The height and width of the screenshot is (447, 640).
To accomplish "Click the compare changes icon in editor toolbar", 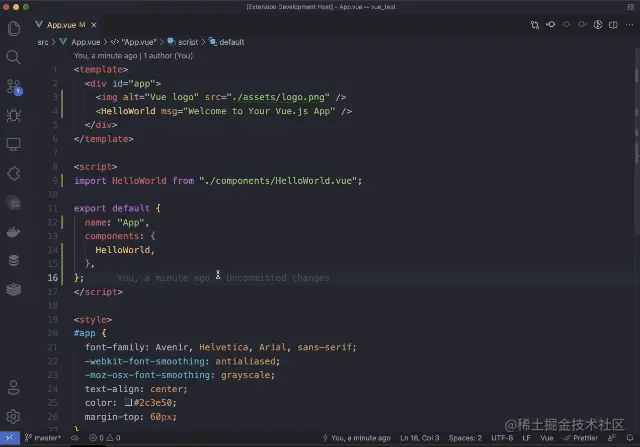I will click(x=535, y=25).
